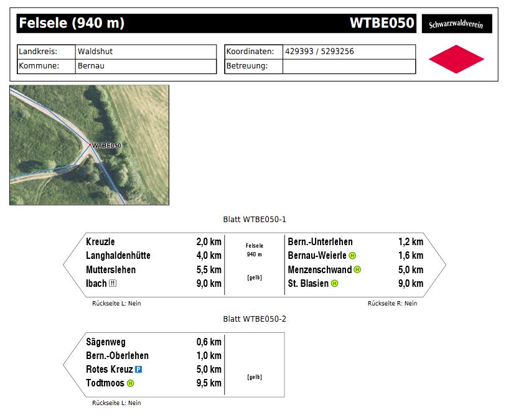Click the restaurant icon next to Ibach
The height and width of the screenshot is (420, 511).
pyautogui.click(x=113, y=284)
